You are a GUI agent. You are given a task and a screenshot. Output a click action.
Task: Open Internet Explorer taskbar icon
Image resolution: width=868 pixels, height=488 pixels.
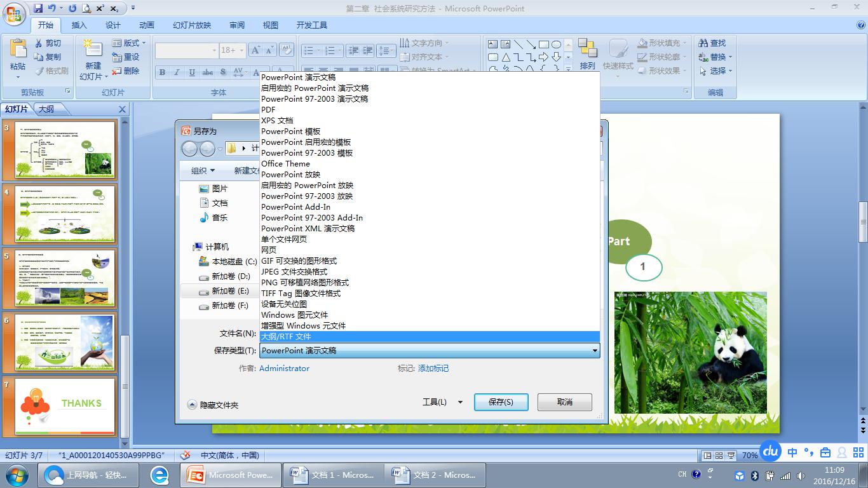159,475
